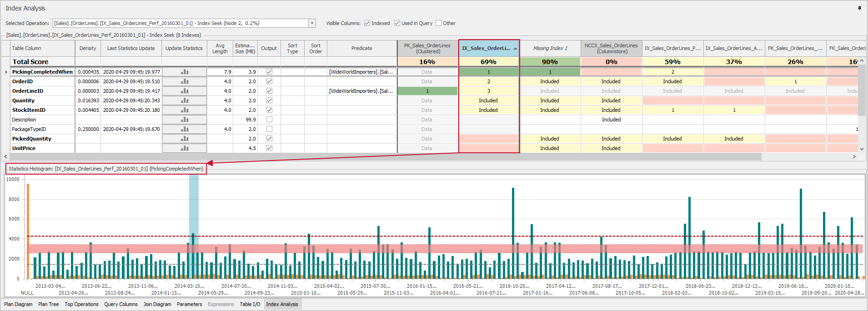868x311 pixels.
Task: Select PK_Sales_OrderLines (Clustered) column header
Action: tap(427, 48)
